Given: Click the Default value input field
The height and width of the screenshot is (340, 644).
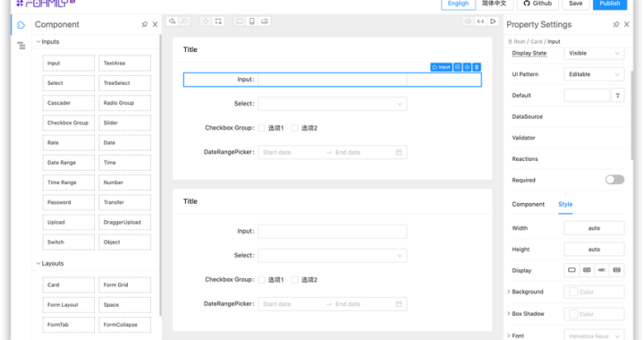Looking at the screenshot, I should [x=587, y=95].
